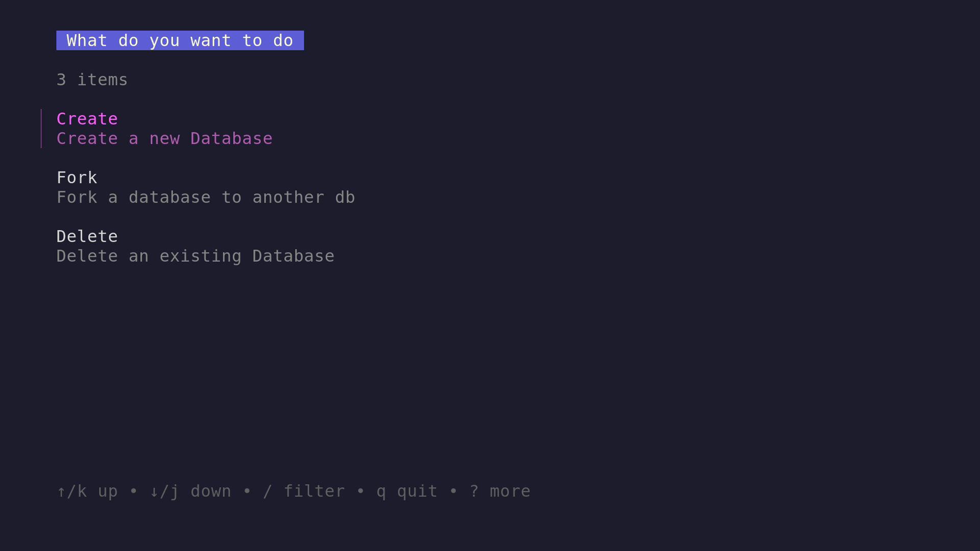Click the 'quit' help text
This screenshot has height=551, width=980.
pyautogui.click(x=418, y=491)
